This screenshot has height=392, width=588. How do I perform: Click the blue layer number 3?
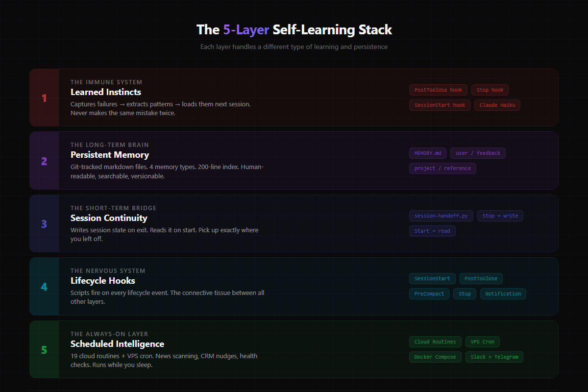coord(44,224)
